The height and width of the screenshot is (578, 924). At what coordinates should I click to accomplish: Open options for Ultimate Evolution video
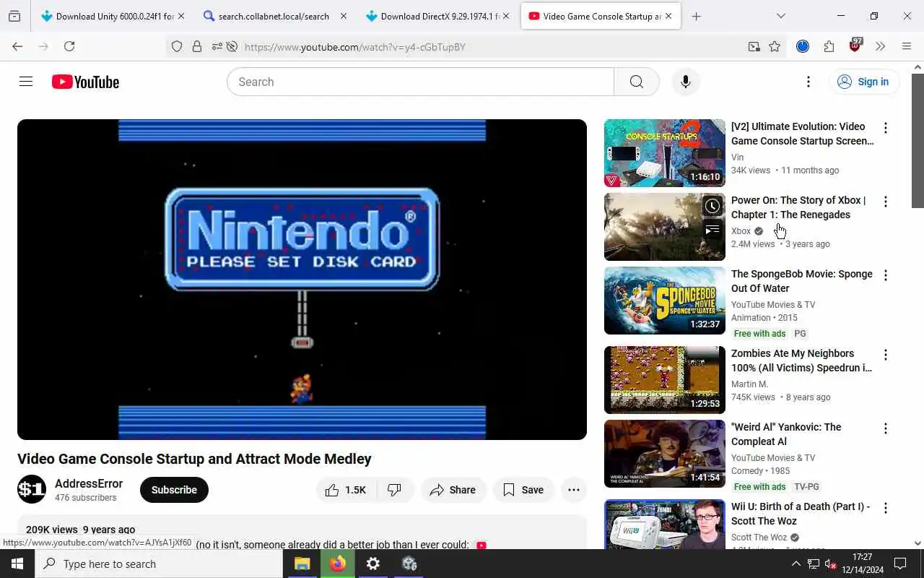pos(886,128)
